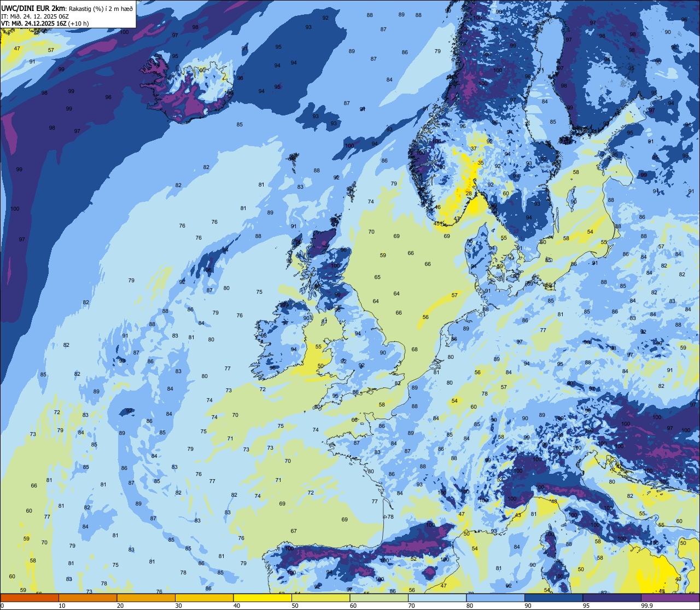Select the purple above-99.9% legend swatch

670,597
